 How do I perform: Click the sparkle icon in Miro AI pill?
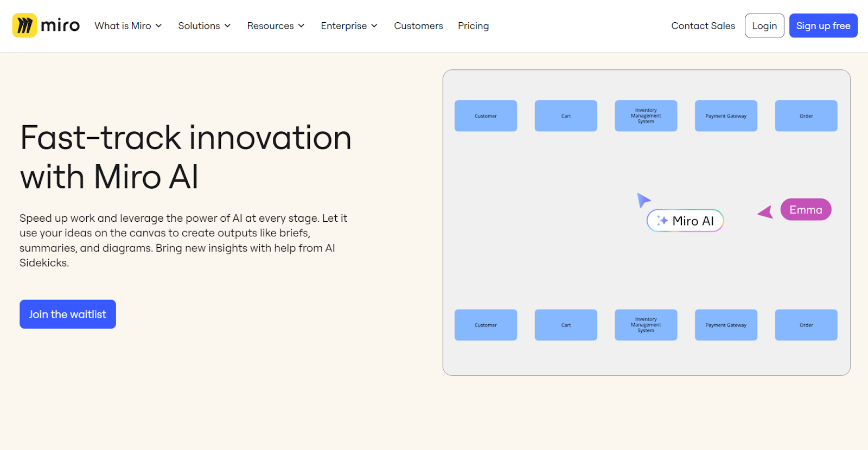[x=662, y=221]
